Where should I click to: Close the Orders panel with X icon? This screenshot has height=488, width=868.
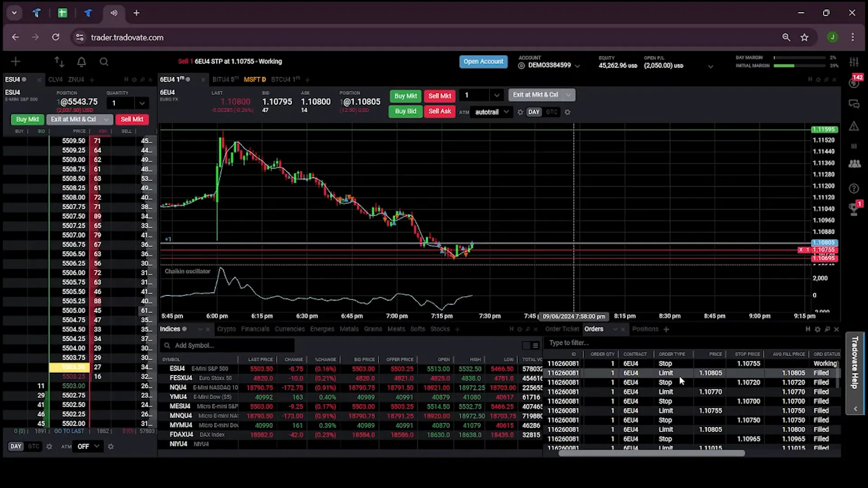836,329
